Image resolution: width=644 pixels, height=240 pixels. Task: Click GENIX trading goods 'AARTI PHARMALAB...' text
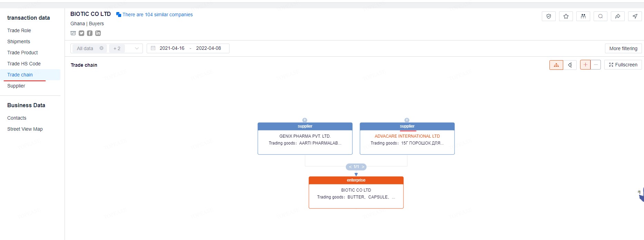(320, 143)
